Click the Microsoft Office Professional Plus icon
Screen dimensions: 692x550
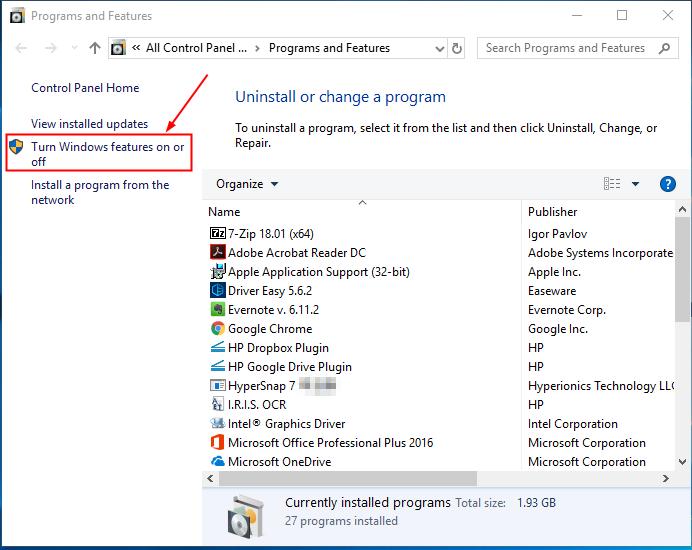[x=218, y=442]
